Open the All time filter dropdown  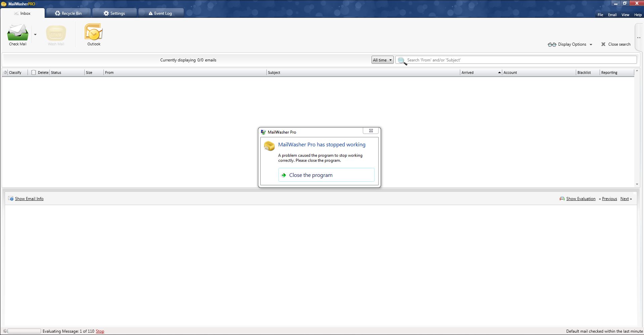coord(382,60)
